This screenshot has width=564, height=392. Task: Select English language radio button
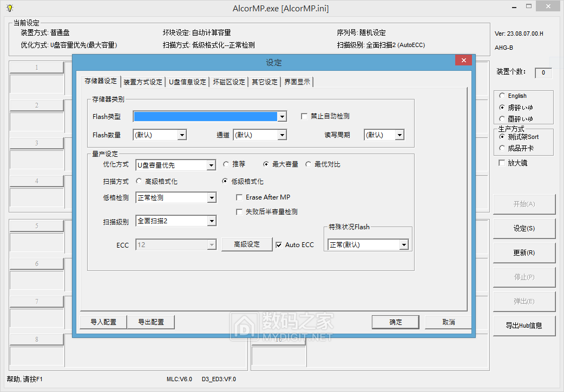click(502, 96)
